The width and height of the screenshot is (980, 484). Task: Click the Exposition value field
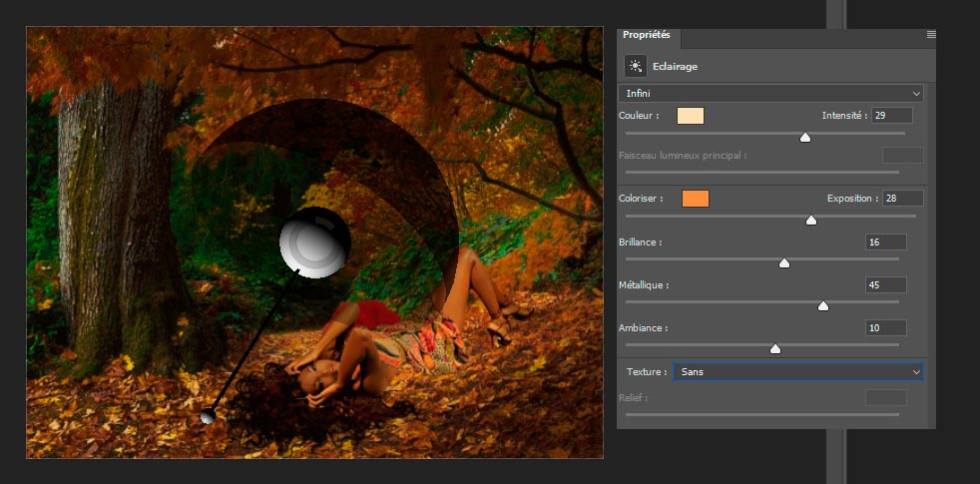pos(902,199)
